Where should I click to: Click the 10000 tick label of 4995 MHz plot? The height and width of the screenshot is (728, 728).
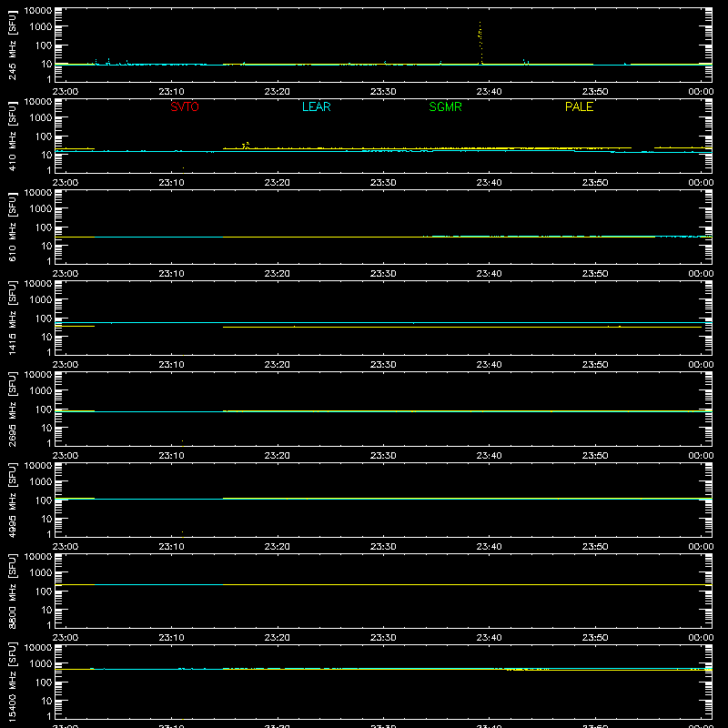(38, 466)
